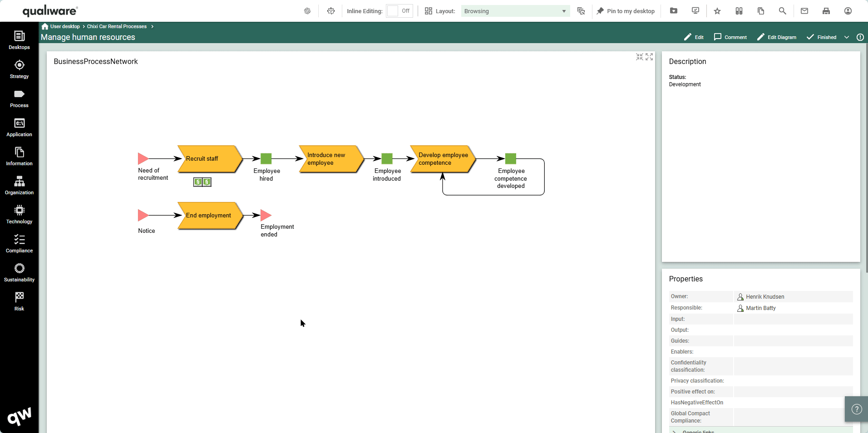Open the Compliance sidebar icon
This screenshot has width=868, height=433.
pyautogui.click(x=19, y=244)
